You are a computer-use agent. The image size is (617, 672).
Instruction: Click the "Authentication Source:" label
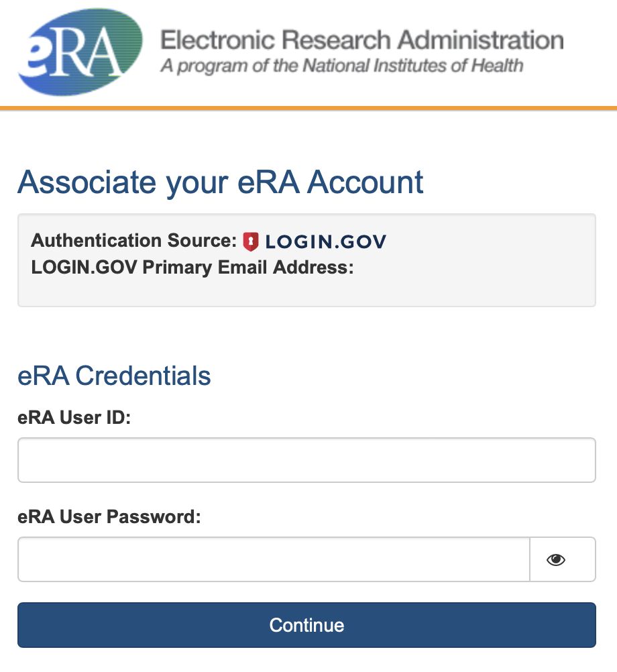pos(134,241)
